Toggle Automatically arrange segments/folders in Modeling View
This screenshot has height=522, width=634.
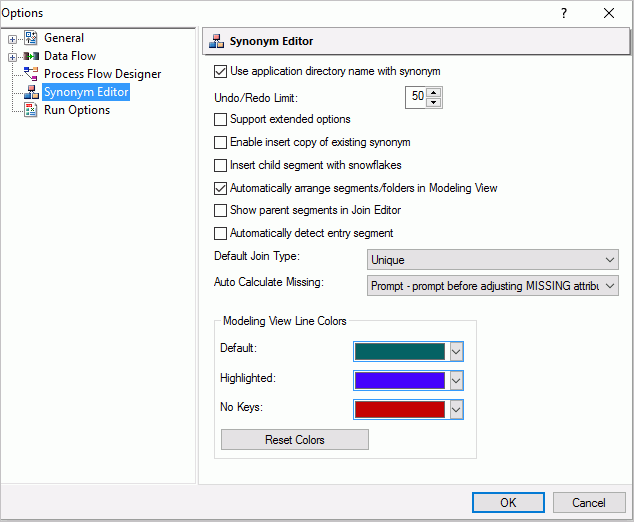(x=220, y=188)
